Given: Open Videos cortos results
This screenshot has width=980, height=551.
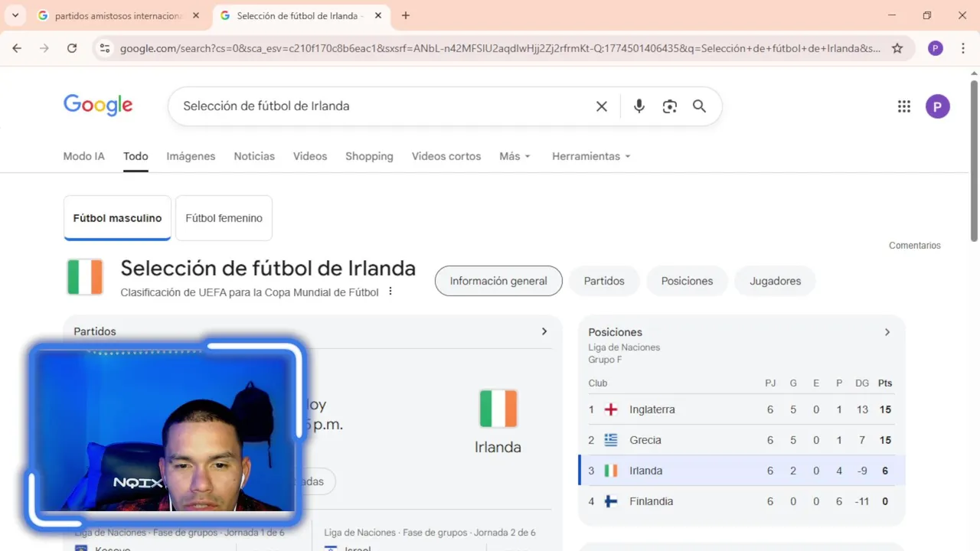Looking at the screenshot, I should [446, 156].
